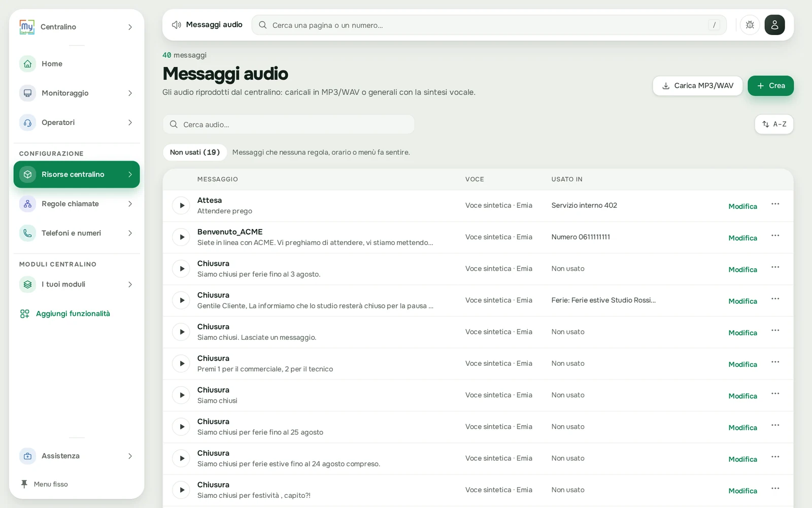Image resolution: width=812 pixels, height=508 pixels.
Task: Open Assistenza in the sidebar
Action: [x=77, y=456]
